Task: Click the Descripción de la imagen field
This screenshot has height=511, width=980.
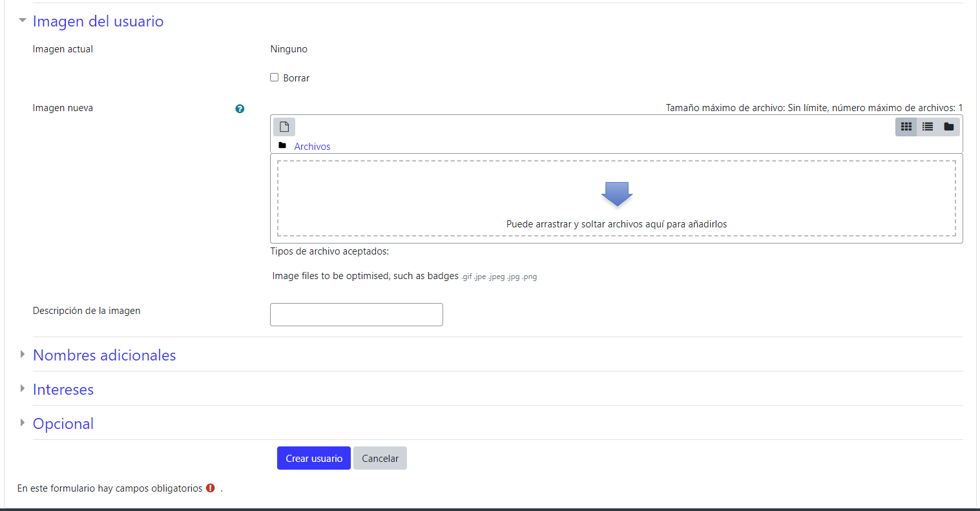Action: tap(357, 315)
